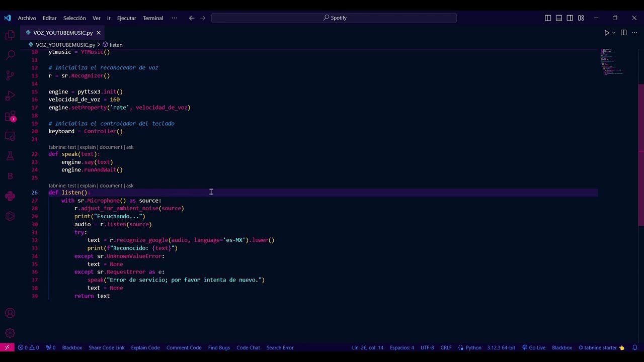Select the VOZ_YOUTUBEMUSIC.py editor tab
The height and width of the screenshot is (362, 644).
pyautogui.click(x=63, y=33)
